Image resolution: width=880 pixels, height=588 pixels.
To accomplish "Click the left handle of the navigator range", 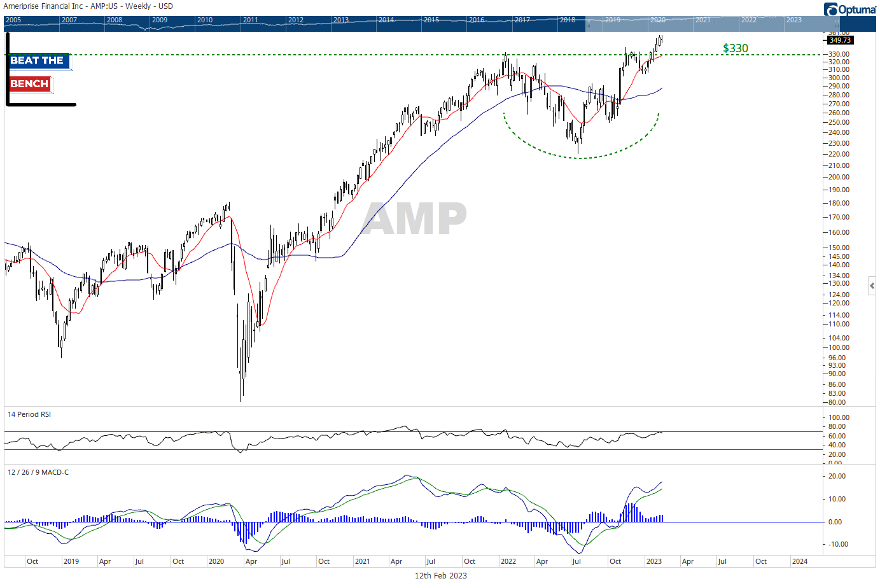I will (588, 24).
